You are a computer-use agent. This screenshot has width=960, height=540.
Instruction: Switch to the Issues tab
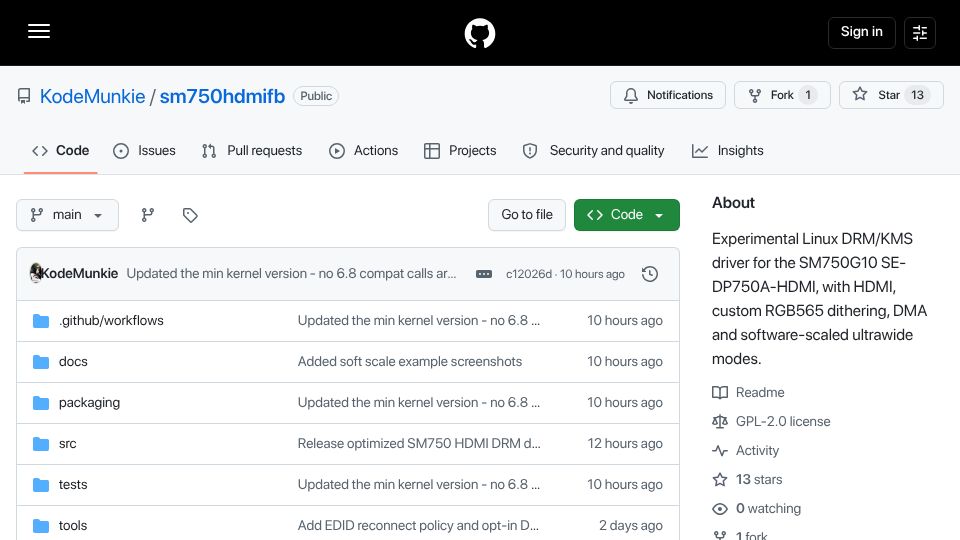144,151
